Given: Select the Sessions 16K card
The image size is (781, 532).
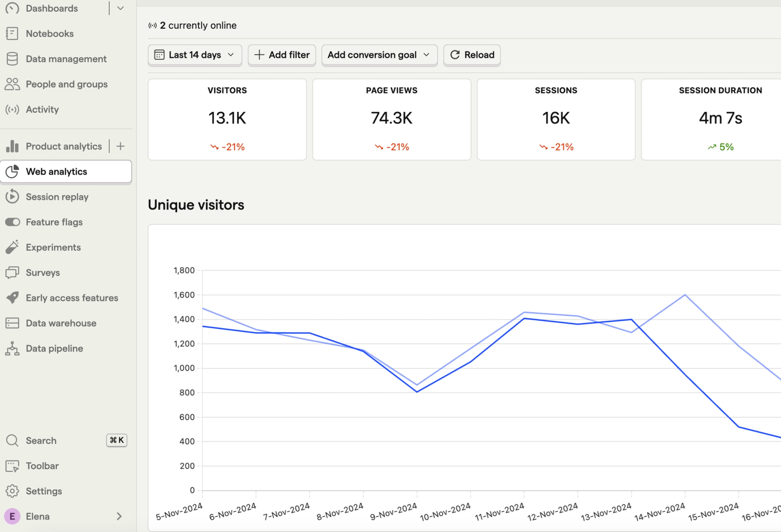Looking at the screenshot, I should pyautogui.click(x=556, y=119).
